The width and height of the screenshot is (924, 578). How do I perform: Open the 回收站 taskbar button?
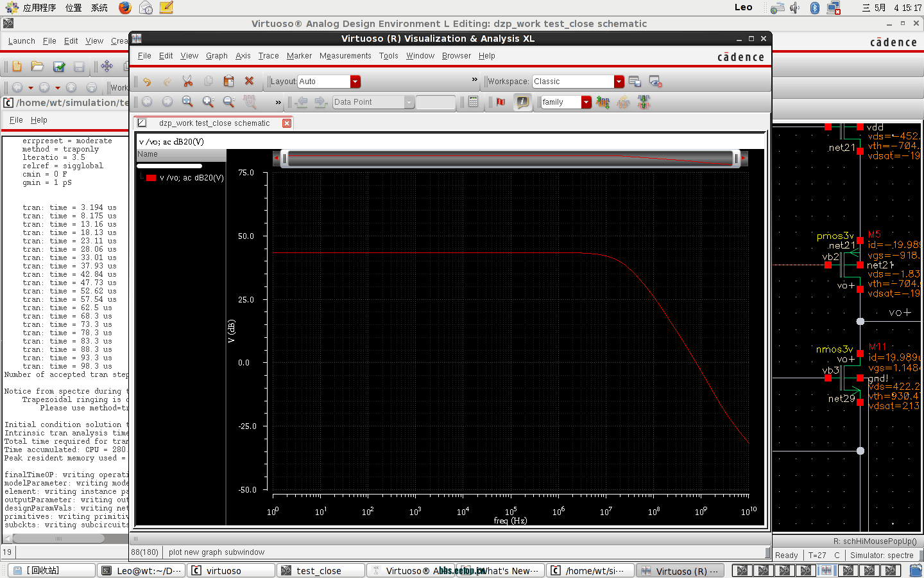[x=51, y=570]
